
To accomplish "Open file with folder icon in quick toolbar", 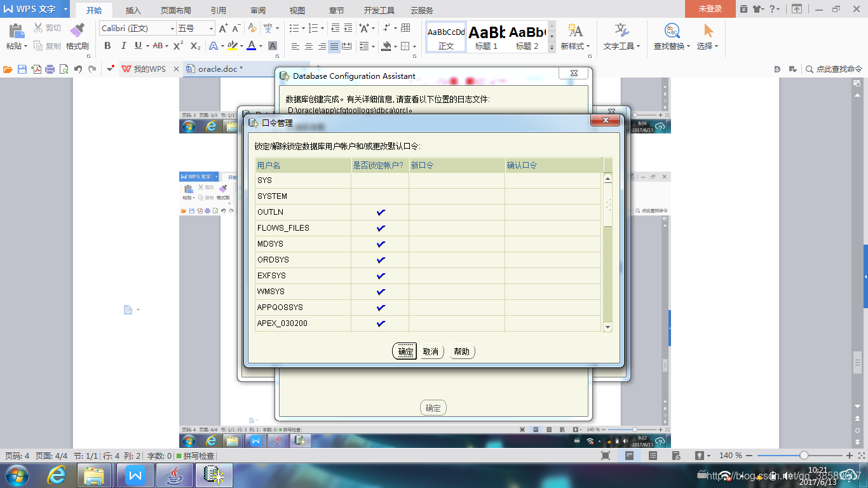I will point(8,69).
